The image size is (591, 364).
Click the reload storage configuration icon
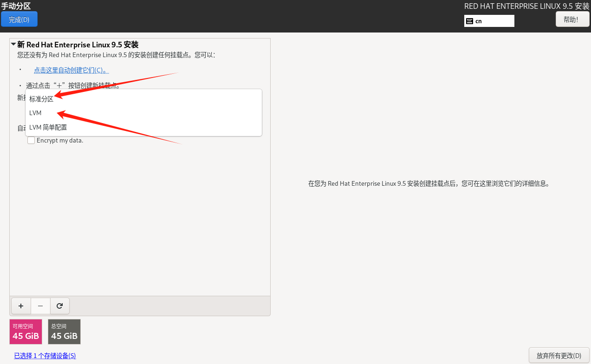click(x=59, y=306)
